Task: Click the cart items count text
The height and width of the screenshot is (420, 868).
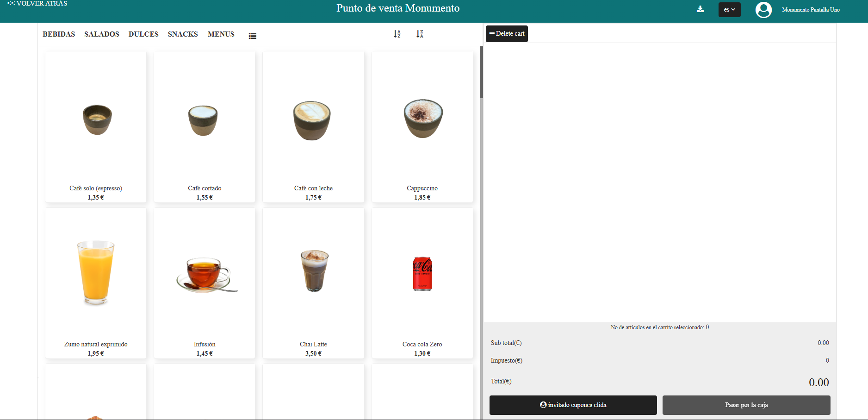Action: 660,327
